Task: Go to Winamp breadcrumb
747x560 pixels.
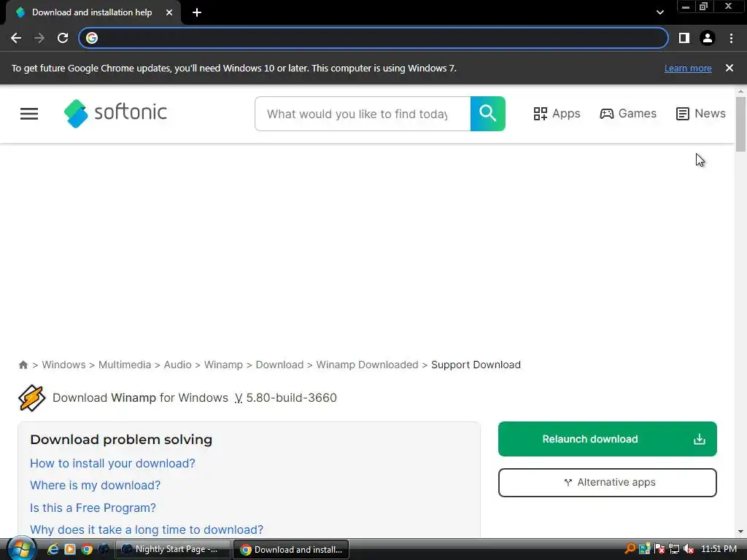Action: pyautogui.click(x=223, y=365)
